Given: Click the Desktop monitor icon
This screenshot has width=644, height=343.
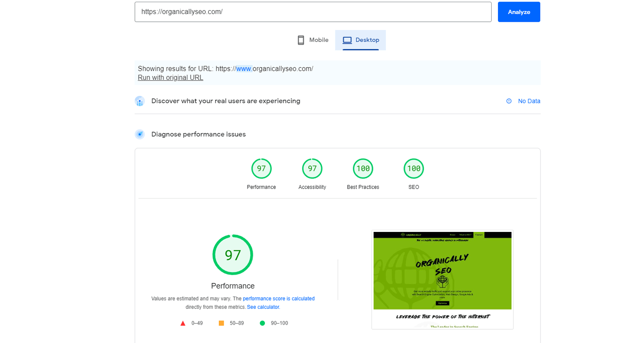Looking at the screenshot, I should tap(346, 39).
